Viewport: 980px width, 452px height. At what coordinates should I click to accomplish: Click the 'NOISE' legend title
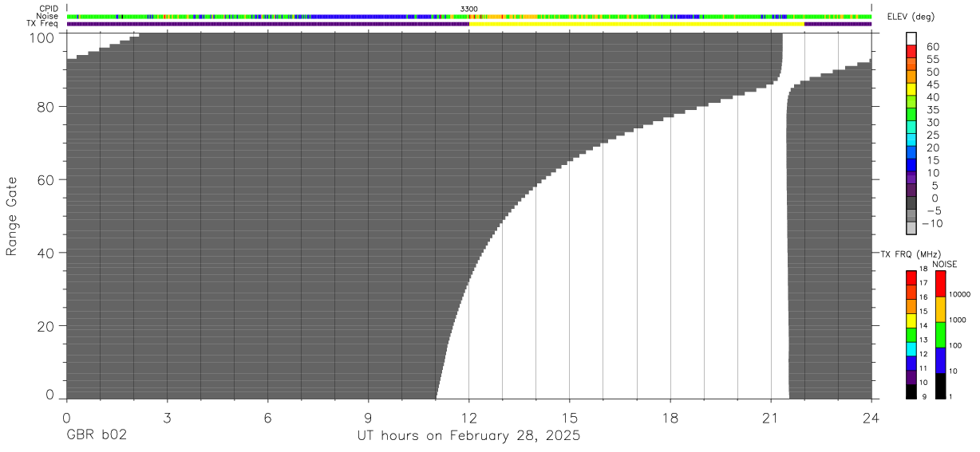(945, 264)
